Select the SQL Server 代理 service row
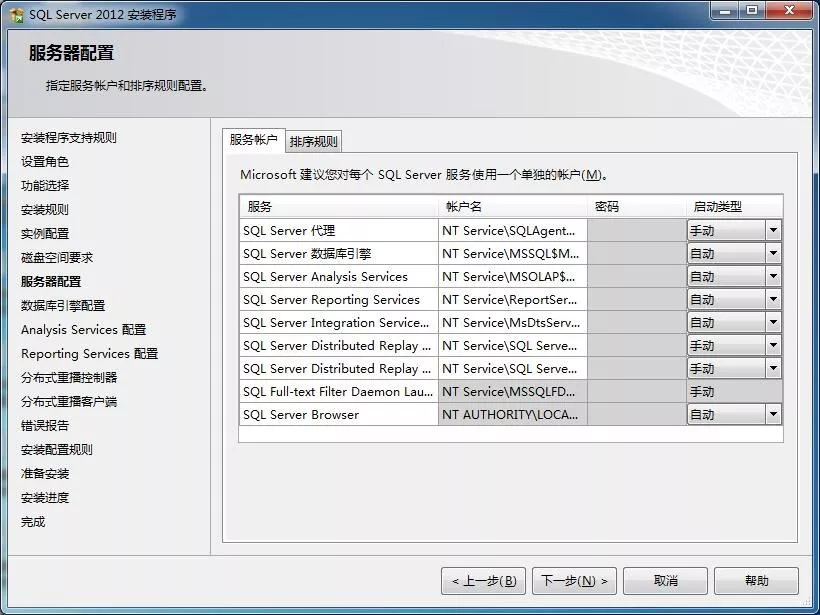Screen dimensions: 820x615 point(338,231)
